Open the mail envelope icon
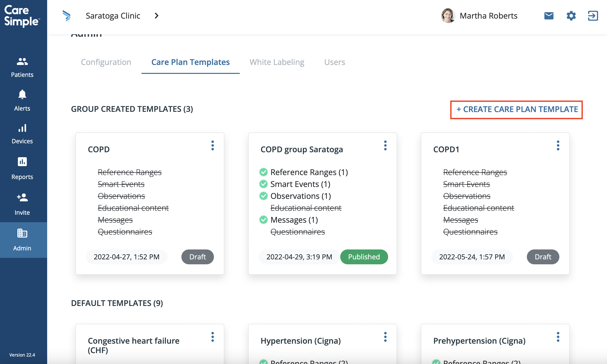 tap(549, 16)
